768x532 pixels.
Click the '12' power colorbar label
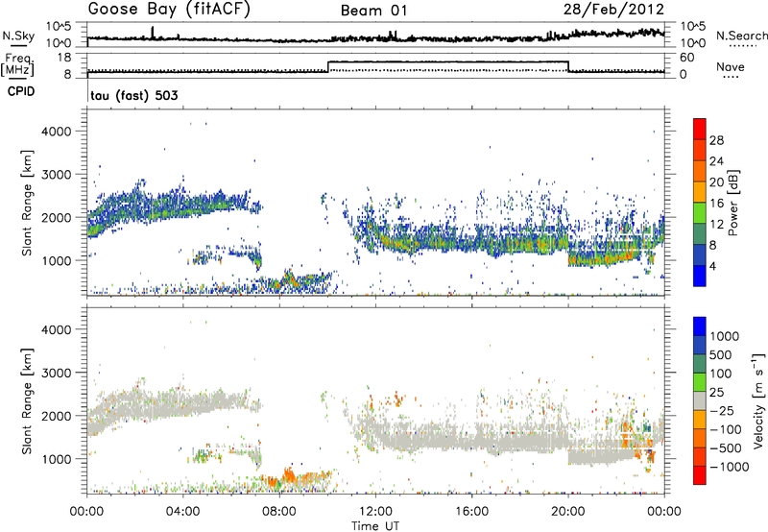coord(716,225)
